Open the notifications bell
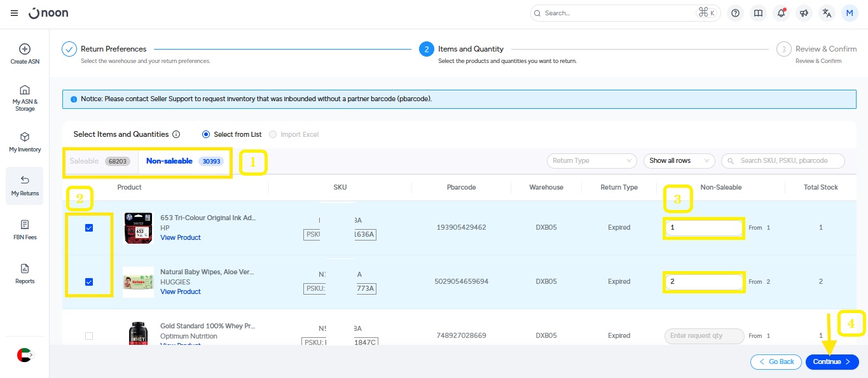 point(781,13)
